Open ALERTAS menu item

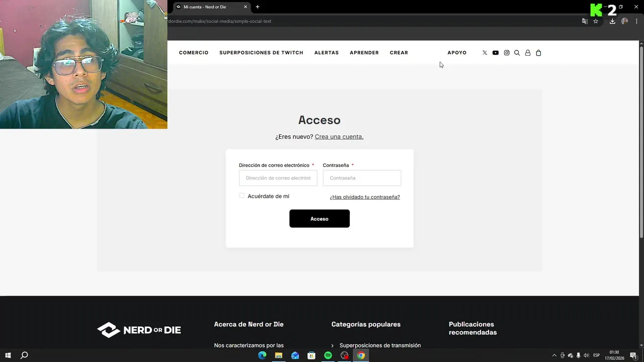click(x=327, y=53)
